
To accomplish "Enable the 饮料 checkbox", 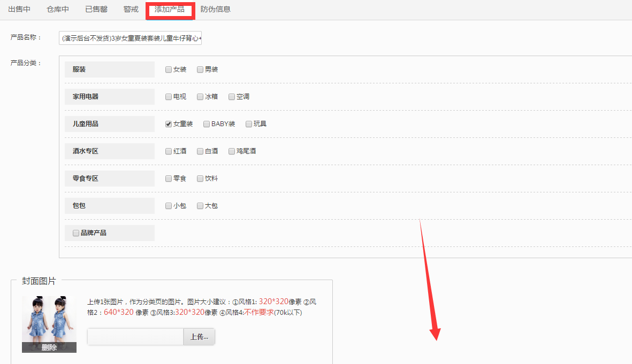I will pyautogui.click(x=200, y=179).
